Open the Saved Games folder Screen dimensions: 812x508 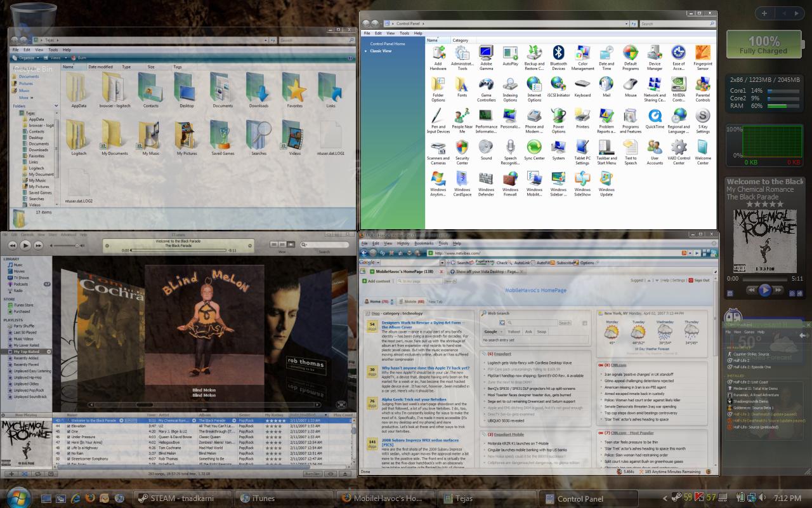point(223,138)
